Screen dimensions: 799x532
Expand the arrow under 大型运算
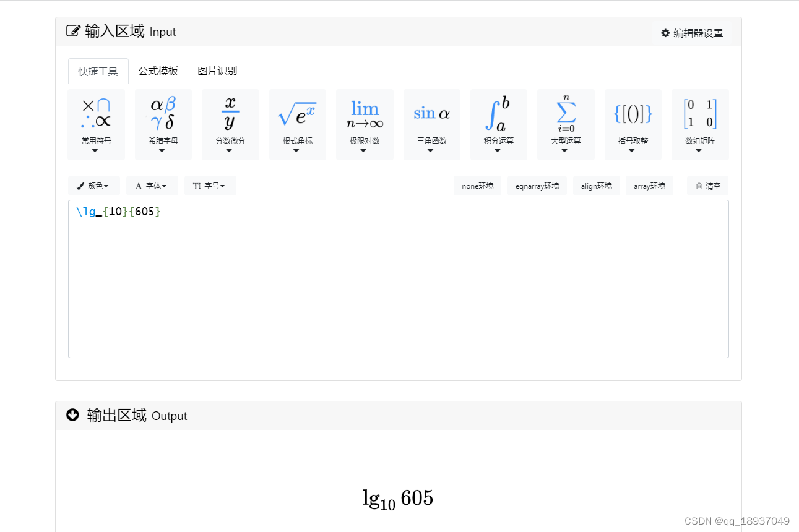coord(564,150)
